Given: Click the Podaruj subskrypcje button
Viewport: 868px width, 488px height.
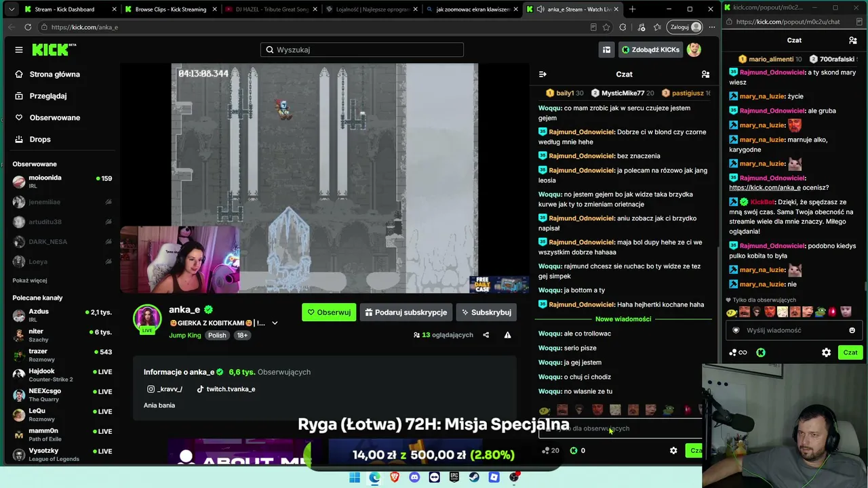Looking at the screenshot, I should [406, 312].
